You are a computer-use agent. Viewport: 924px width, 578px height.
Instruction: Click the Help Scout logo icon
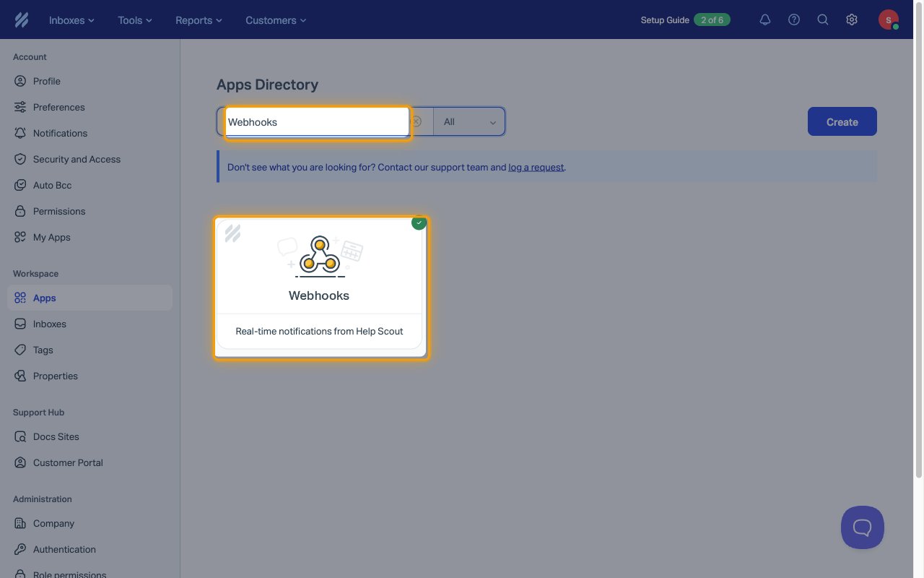point(22,20)
